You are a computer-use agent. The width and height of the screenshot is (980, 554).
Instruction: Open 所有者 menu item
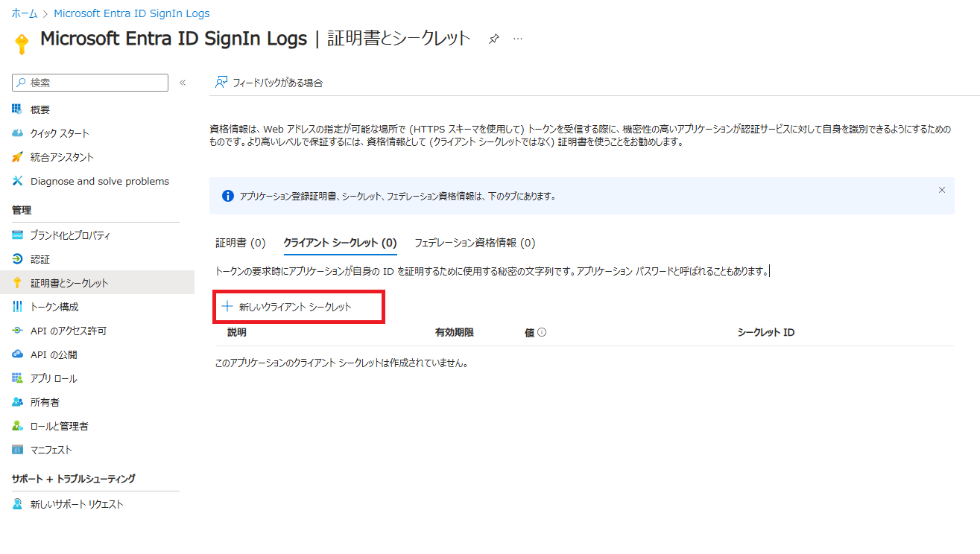(x=45, y=402)
